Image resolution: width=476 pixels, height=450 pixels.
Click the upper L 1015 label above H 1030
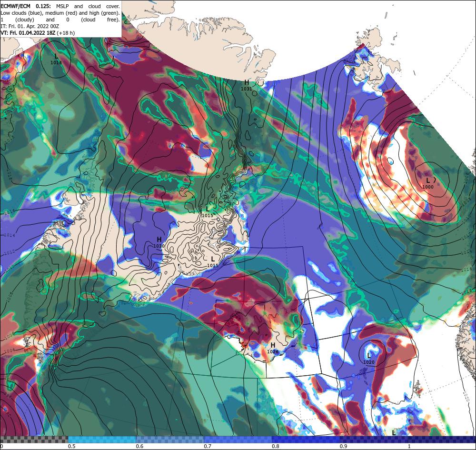[x=208, y=212]
